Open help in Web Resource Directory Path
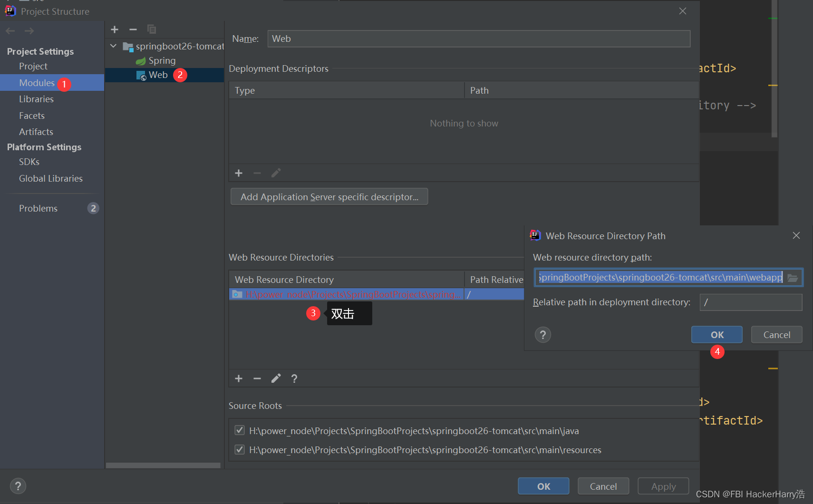Screen dimensions: 813x504 pyautogui.click(x=543, y=335)
